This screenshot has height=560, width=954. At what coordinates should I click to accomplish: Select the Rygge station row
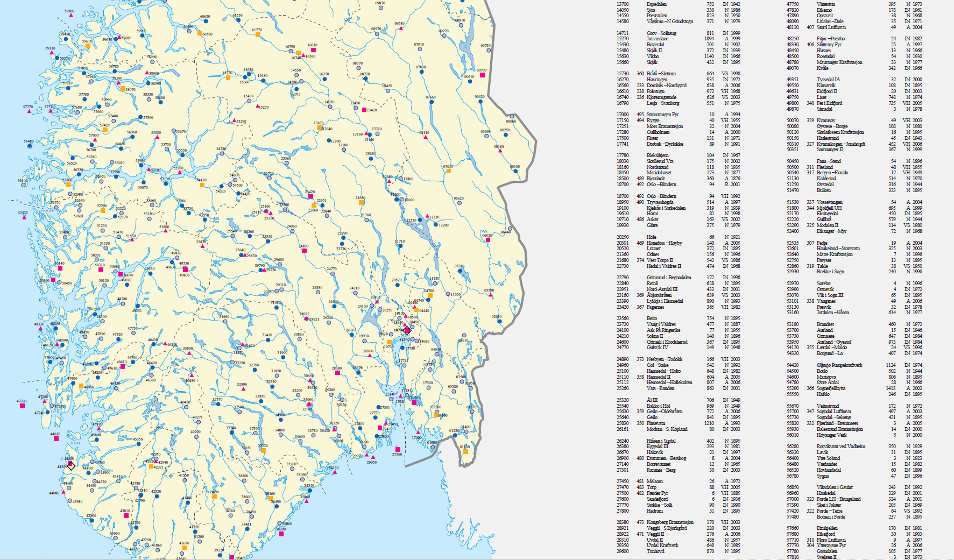tap(679, 120)
